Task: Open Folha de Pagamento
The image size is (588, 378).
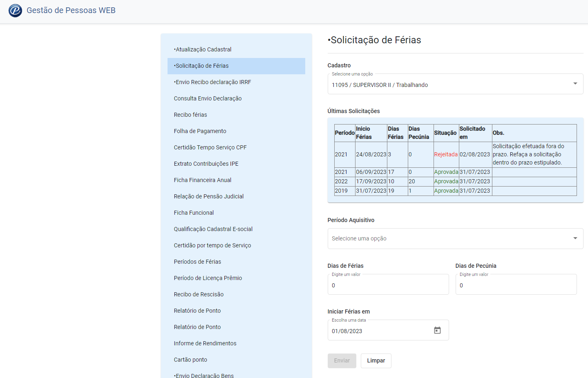Action: [236, 131]
